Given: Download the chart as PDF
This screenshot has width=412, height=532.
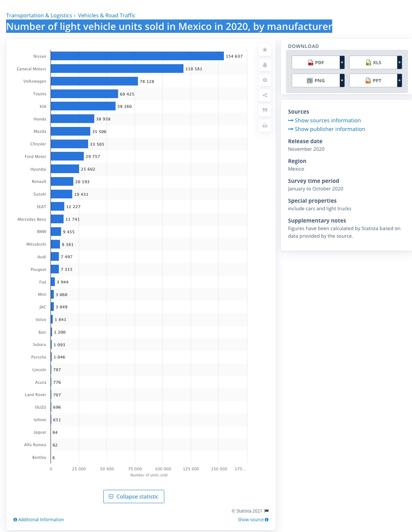Looking at the screenshot, I should coord(316,62).
